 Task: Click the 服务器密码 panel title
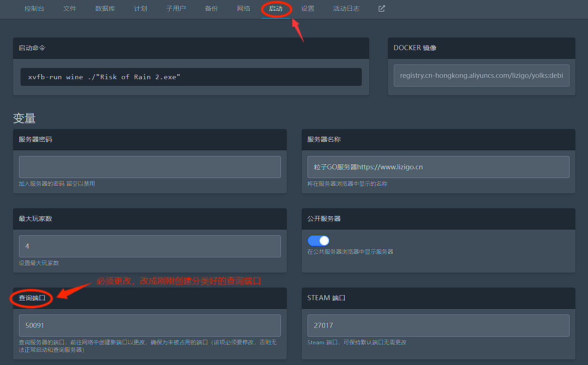point(35,139)
